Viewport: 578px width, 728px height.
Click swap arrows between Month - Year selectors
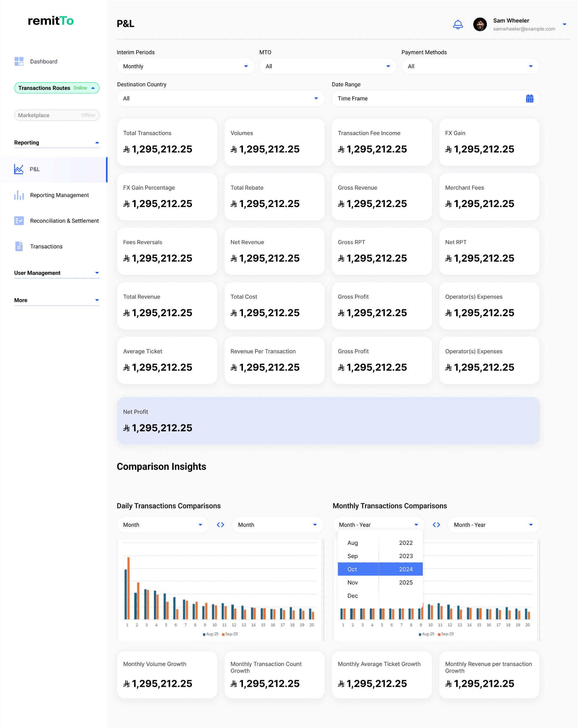click(x=436, y=525)
